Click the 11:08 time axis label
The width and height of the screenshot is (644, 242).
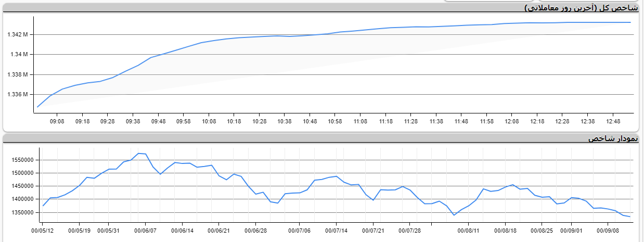pyautogui.click(x=360, y=121)
